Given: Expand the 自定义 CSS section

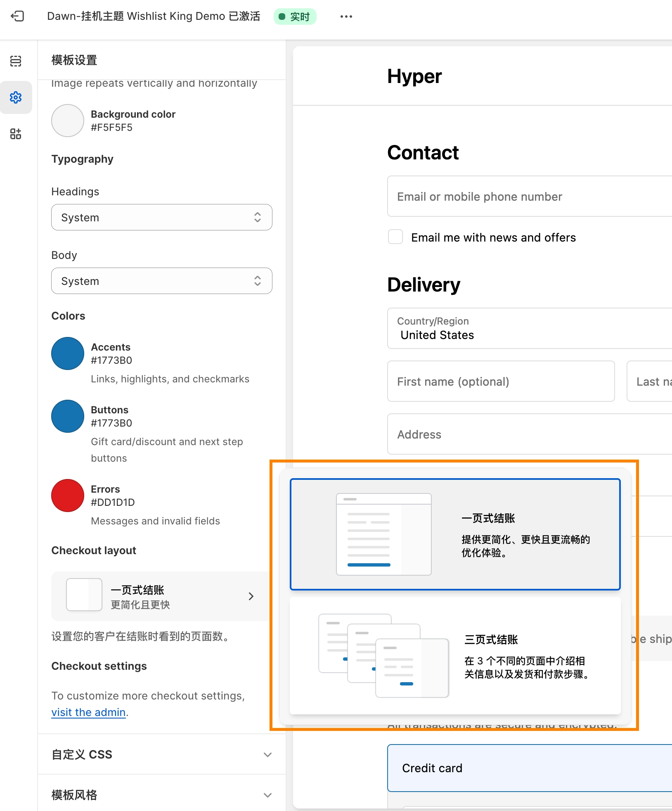Looking at the screenshot, I should point(161,754).
